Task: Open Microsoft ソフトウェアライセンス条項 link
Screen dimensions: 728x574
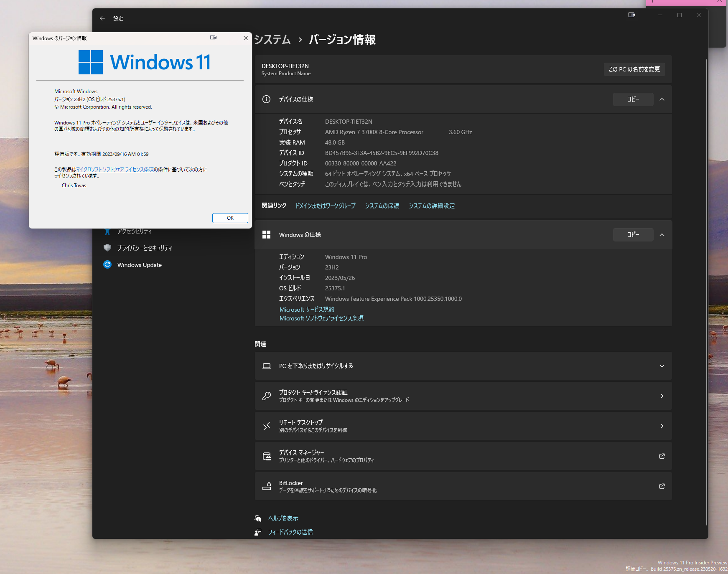Action: [x=321, y=318]
